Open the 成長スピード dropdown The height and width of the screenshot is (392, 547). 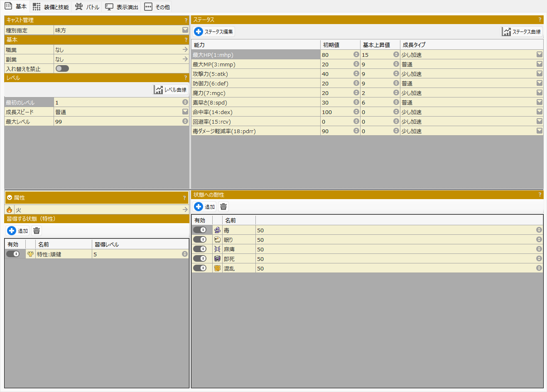click(185, 112)
